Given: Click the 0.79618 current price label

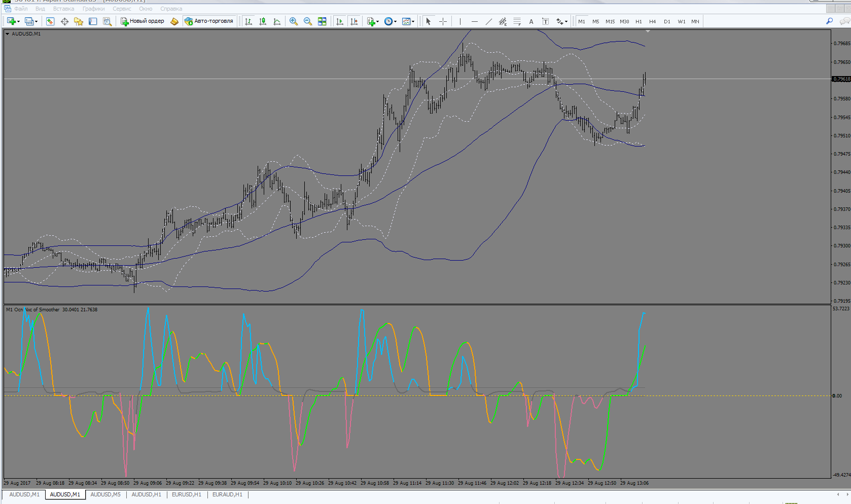Looking at the screenshot, I should point(841,79).
